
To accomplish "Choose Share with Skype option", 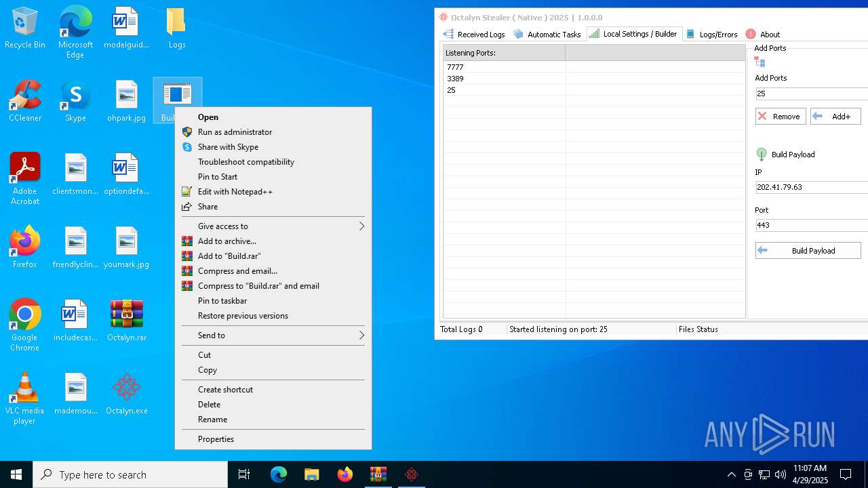I will tap(273, 147).
